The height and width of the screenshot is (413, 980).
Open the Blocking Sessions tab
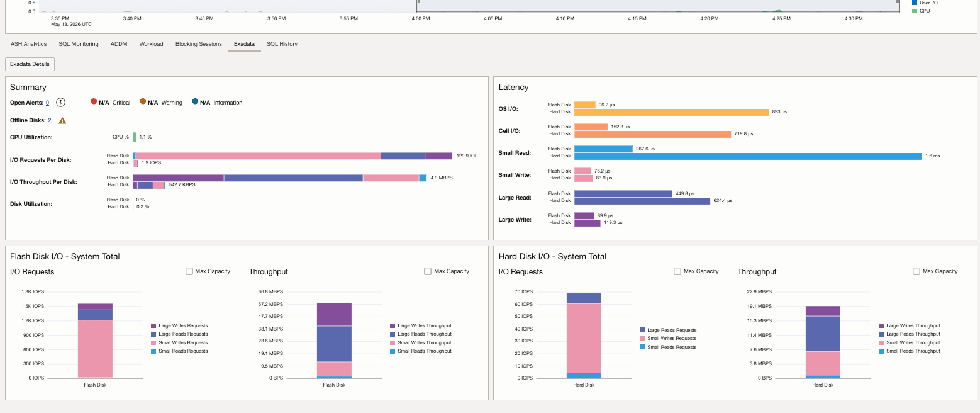coord(199,44)
